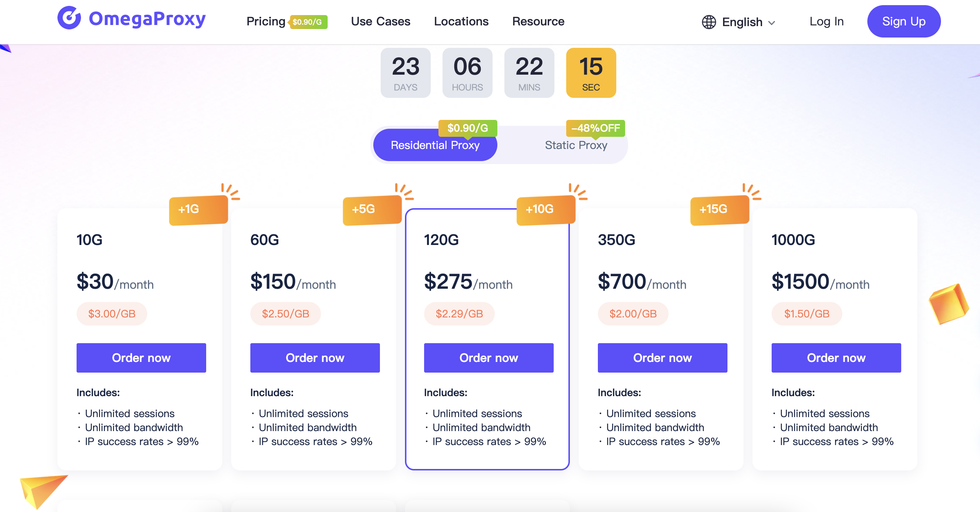Switch to Residential Proxy pricing
This screenshot has width=980, height=512.
(435, 145)
